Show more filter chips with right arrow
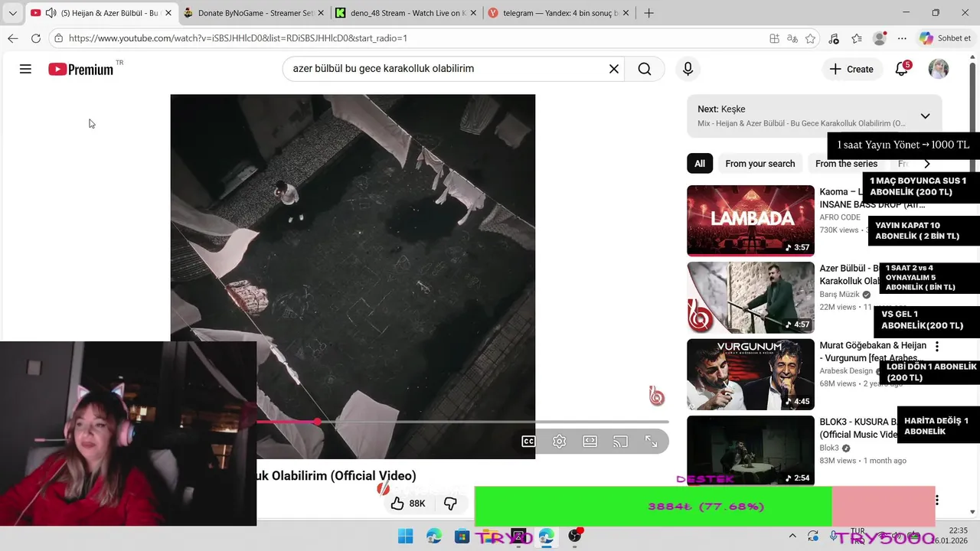The height and width of the screenshot is (551, 980). 927,164
